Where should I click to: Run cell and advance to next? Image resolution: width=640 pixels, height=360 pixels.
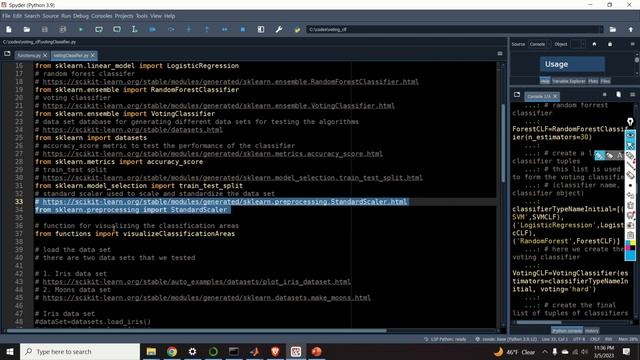(117, 29)
